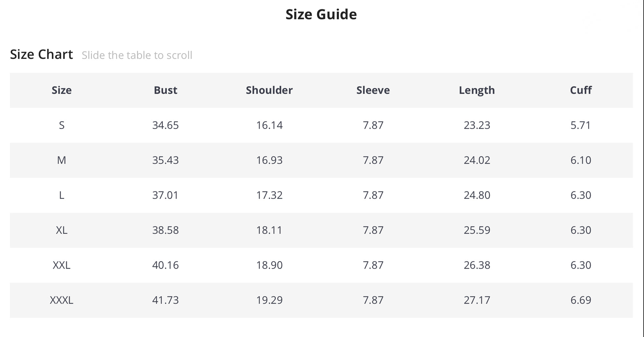Click the XXXL size row label
This screenshot has height=337, width=644.
pyautogui.click(x=62, y=300)
